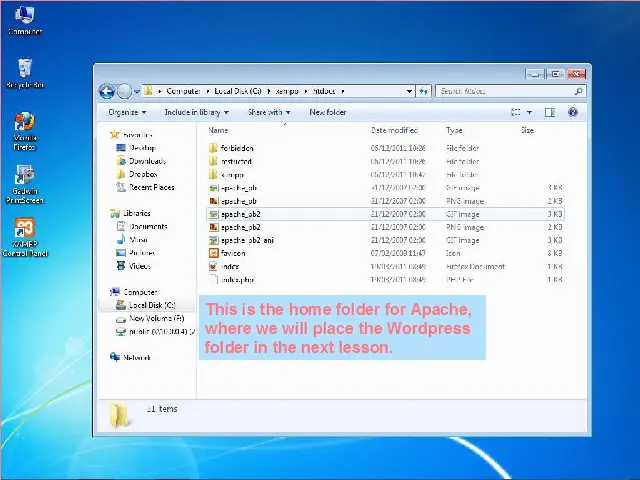Select xampp in the address breadcrumb

pos(287,91)
